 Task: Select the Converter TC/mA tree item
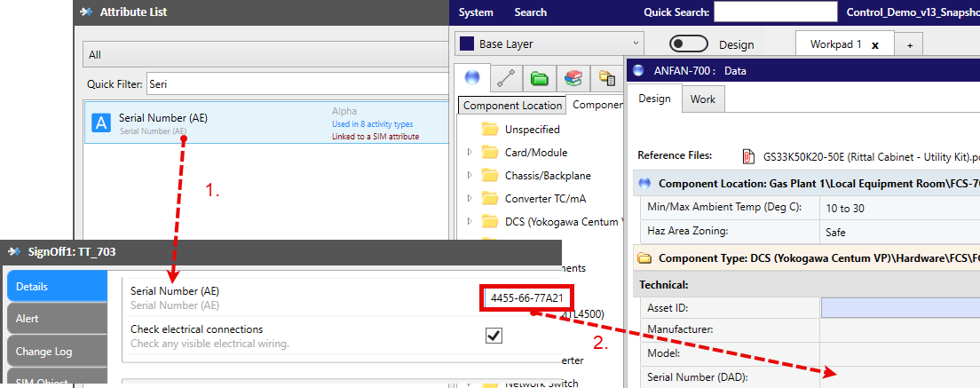coord(545,199)
